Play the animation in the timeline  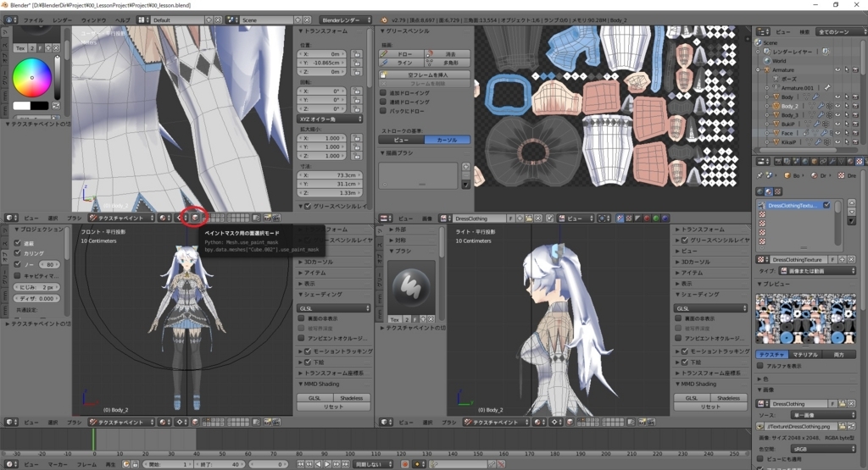327,464
